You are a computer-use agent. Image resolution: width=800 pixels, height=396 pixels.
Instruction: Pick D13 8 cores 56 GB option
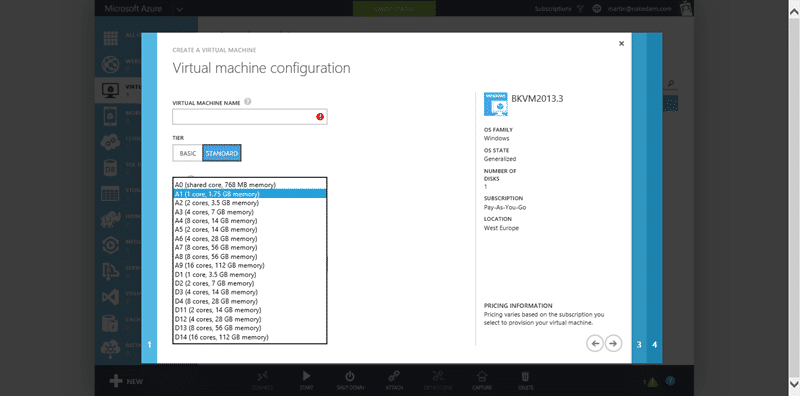tap(249, 328)
